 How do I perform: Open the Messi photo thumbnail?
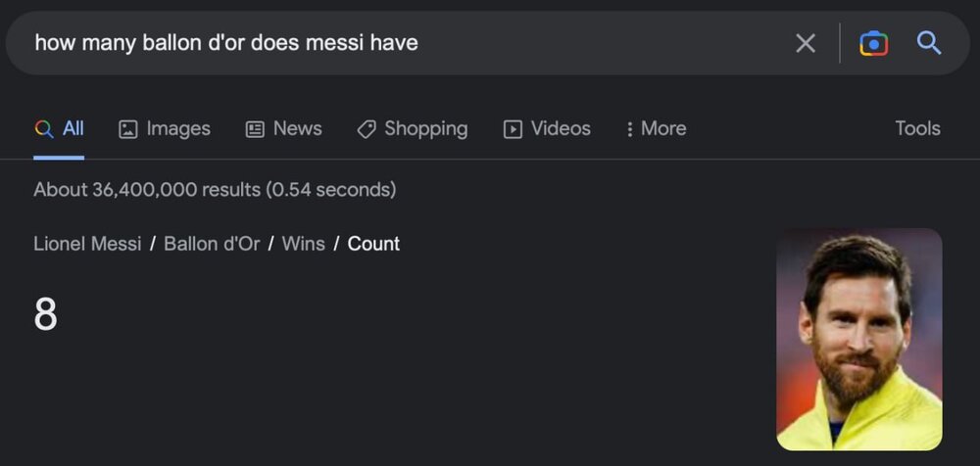point(858,339)
